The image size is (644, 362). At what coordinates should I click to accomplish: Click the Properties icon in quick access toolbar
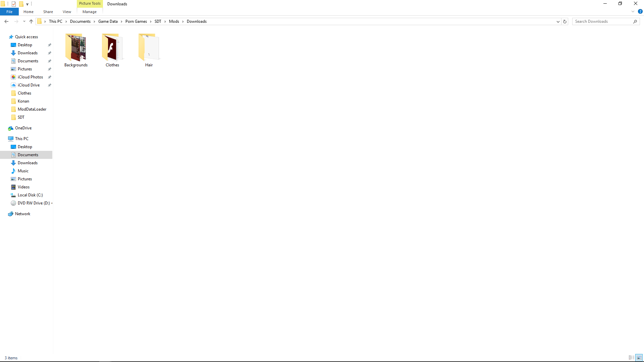click(14, 4)
